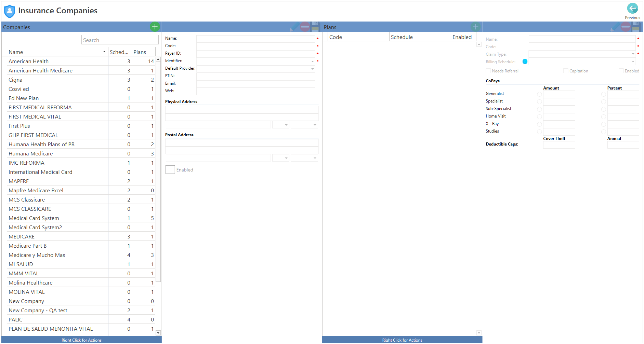
Task: Choose Specialist Amount radio option
Action: click(539, 102)
